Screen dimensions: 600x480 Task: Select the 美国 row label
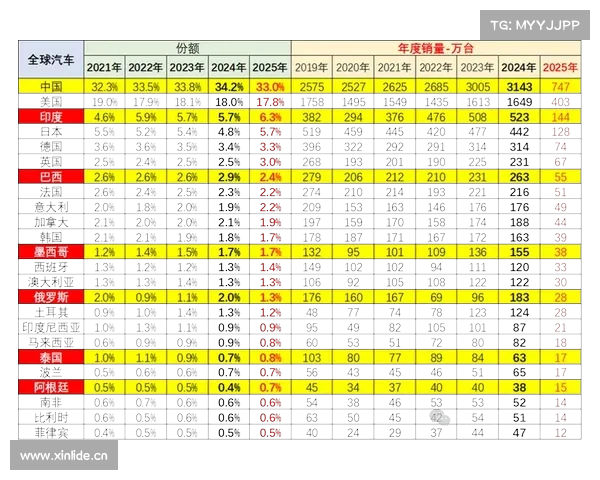51,102
